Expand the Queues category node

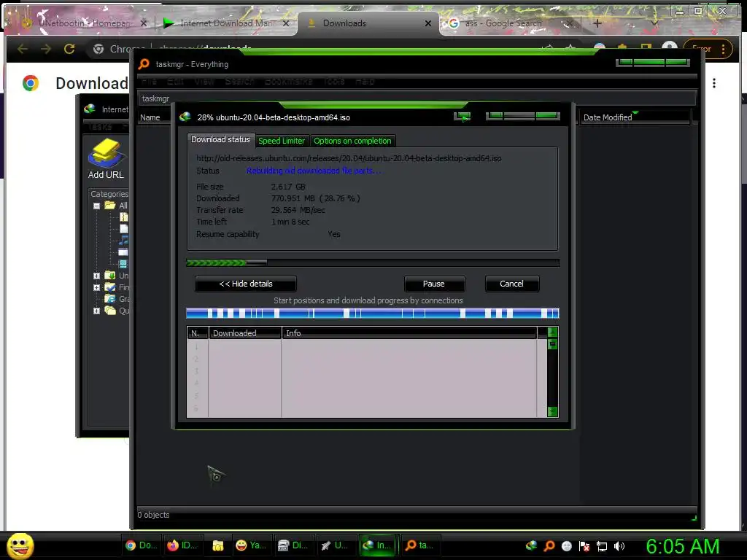(x=97, y=311)
